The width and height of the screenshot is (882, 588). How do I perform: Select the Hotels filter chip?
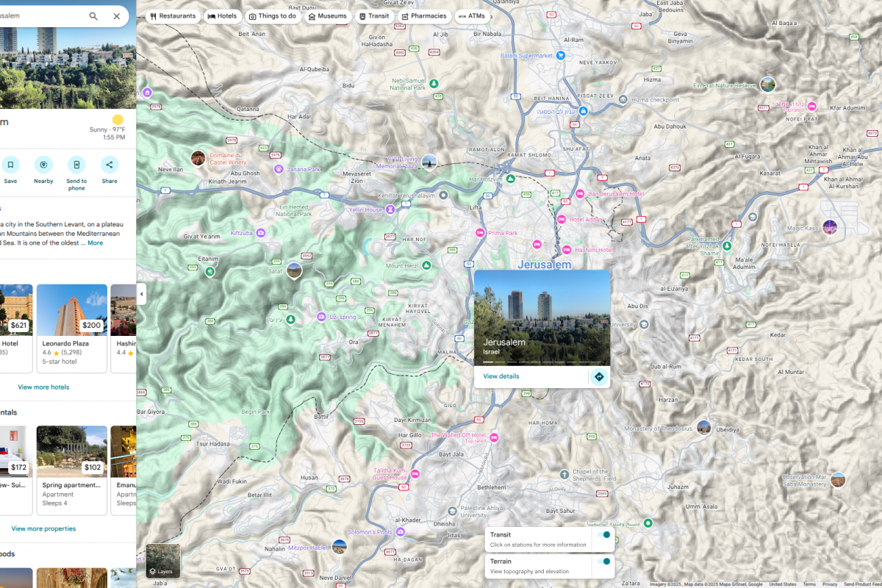pyautogui.click(x=222, y=16)
